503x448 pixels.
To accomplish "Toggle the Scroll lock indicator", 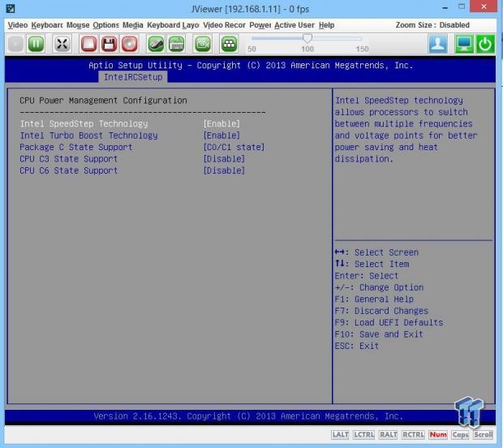I will (x=483, y=435).
